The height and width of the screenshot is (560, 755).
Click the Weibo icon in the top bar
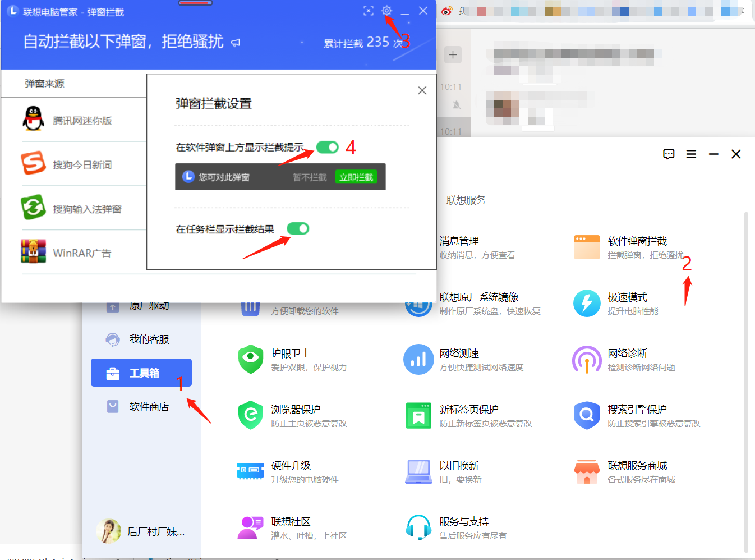pos(446,11)
